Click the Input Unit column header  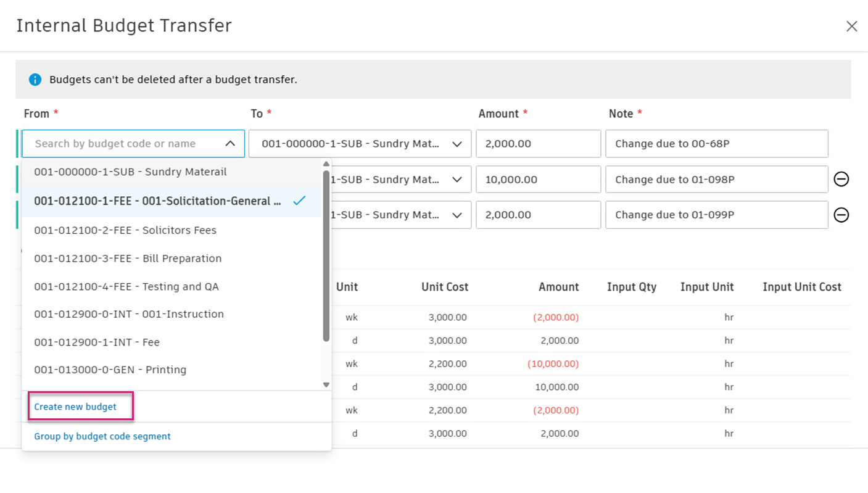click(x=707, y=287)
